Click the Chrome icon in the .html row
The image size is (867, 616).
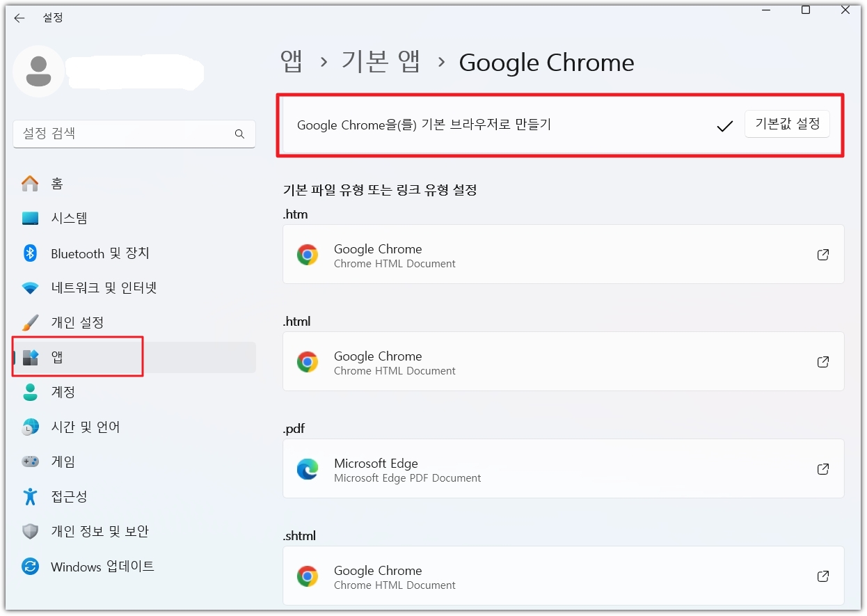click(x=308, y=362)
